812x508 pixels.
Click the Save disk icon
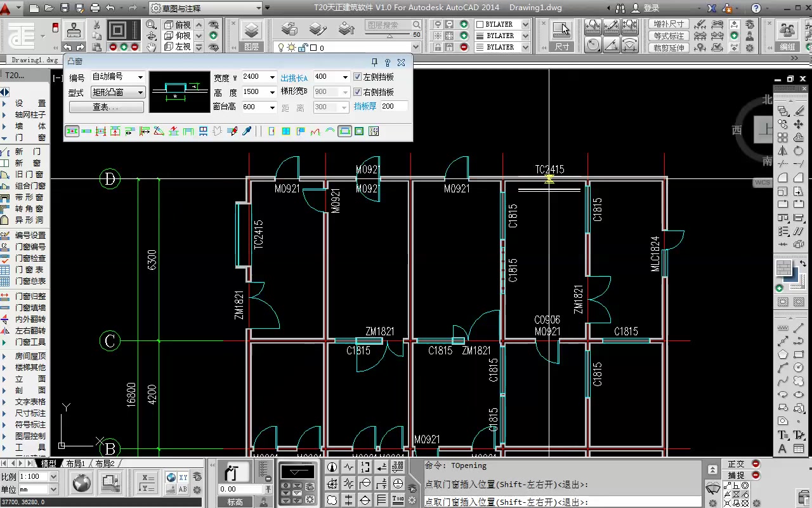coord(65,8)
